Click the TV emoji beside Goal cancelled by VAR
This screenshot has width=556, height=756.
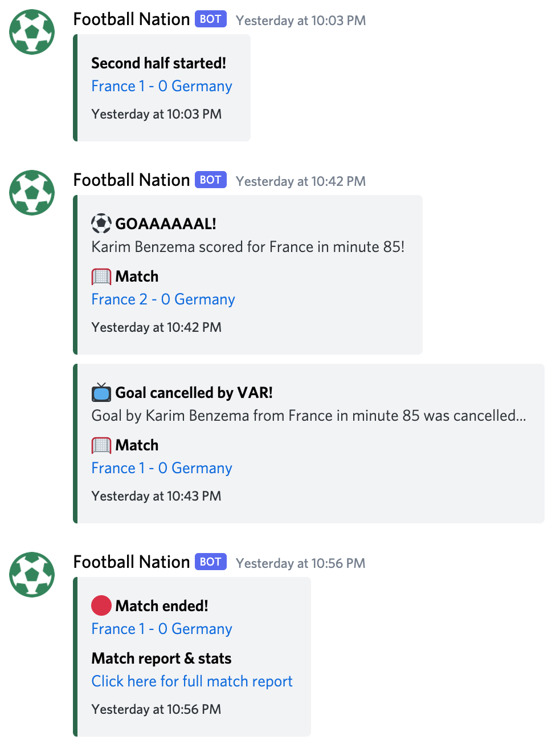pyautogui.click(x=101, y=392)
